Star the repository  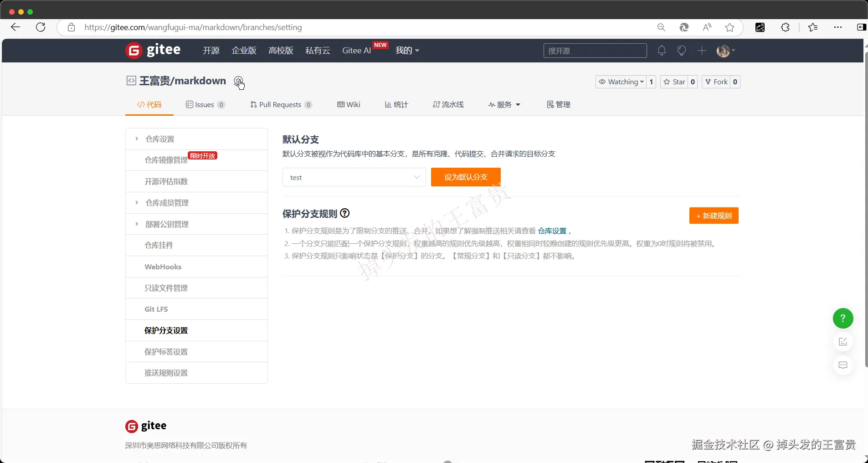(674, 82)
